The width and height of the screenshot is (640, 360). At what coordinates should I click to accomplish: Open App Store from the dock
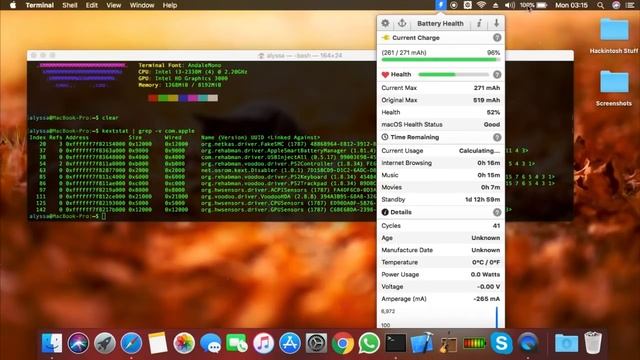pyautogui.click(x=290, y=343)
